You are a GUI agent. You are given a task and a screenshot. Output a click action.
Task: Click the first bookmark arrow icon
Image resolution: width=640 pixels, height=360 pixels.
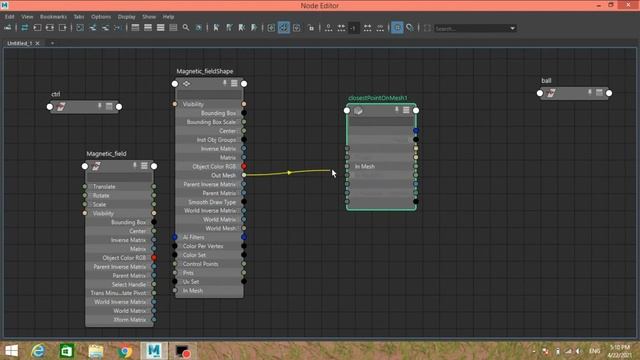click(216, 28)
